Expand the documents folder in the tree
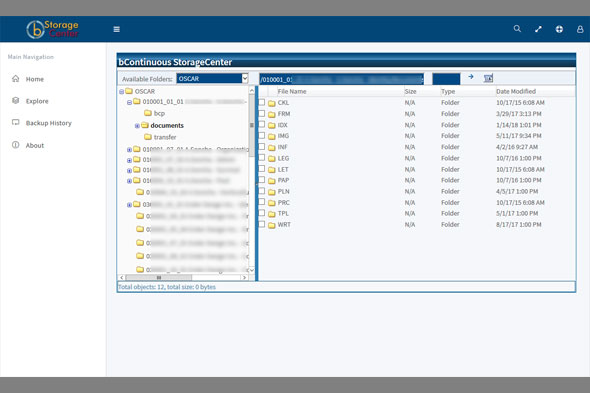 click(137, 126)
